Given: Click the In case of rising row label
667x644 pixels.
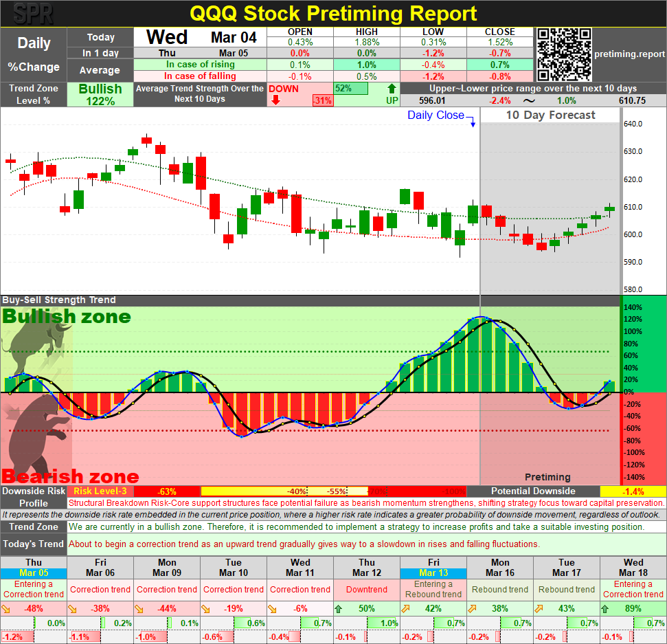Looking at the screenshot, I should (x=201, y=65).
